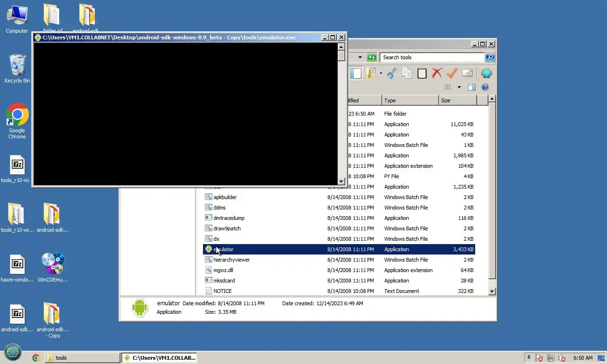Select Google Chrome desktop shortcut
Viewport: 607px width, 364px height.
(17, 121)
